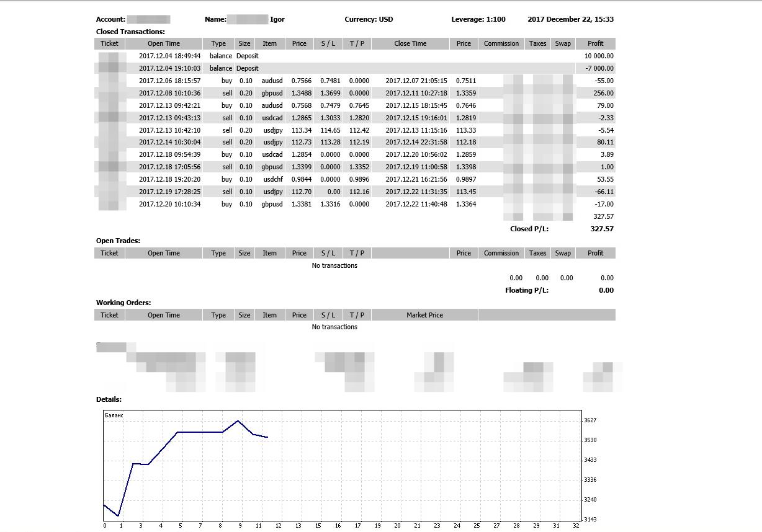Viewport: 762px width, 532px height.
Task: Click the stop loss value '1.3699'
Action: tap(330, 93)
